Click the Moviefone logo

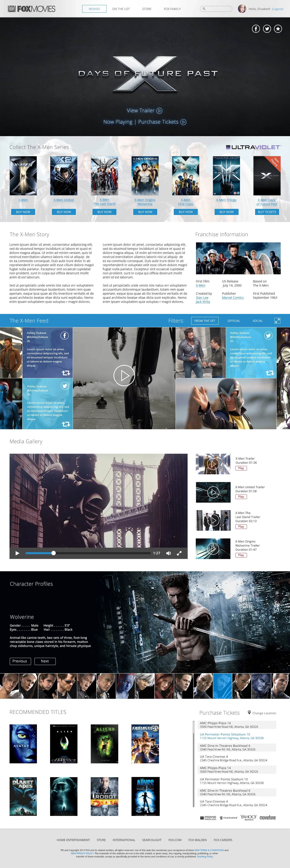pos(268,817)
